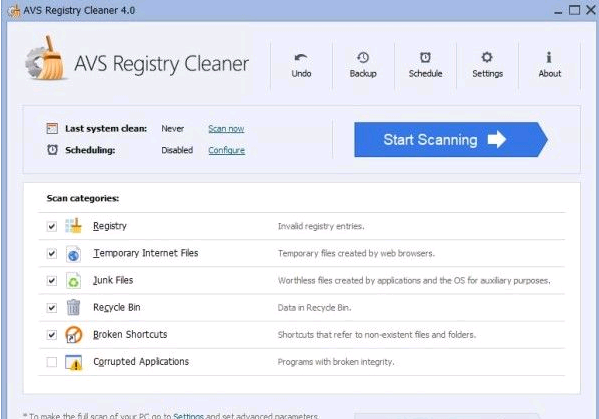
Task: Select the Broken Shortcuts label
Action: tap(130, 335)
